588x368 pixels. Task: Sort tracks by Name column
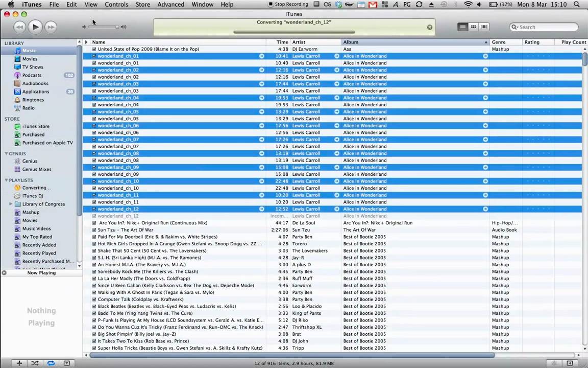[178, 42]
